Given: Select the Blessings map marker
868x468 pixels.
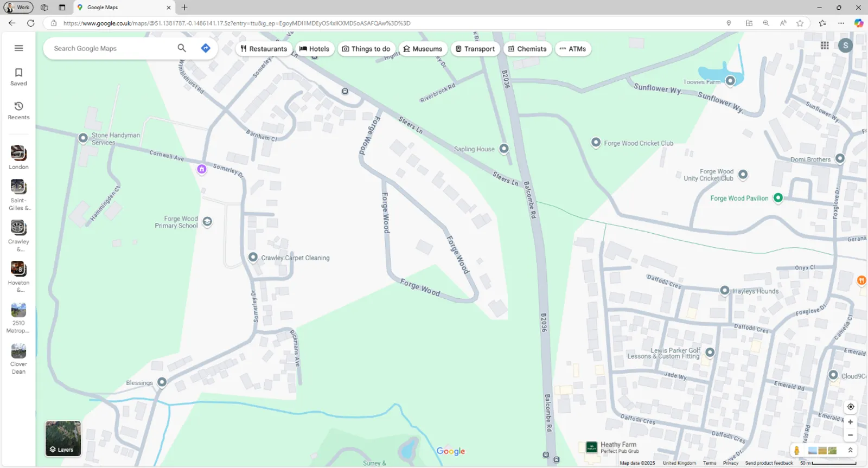Looking at the screenshot, I should point(162,382).
